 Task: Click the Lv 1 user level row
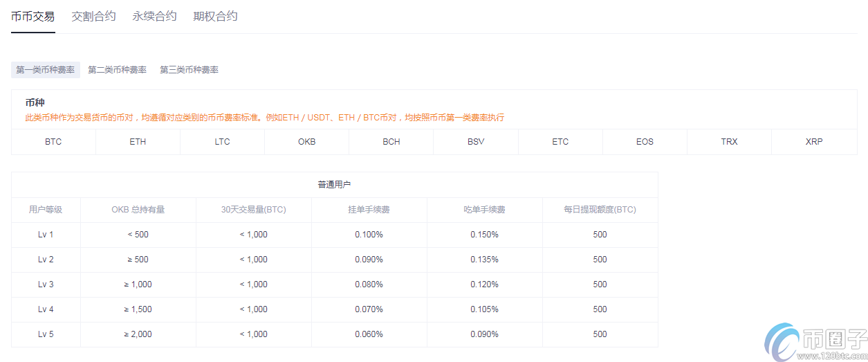click(46, 235)
